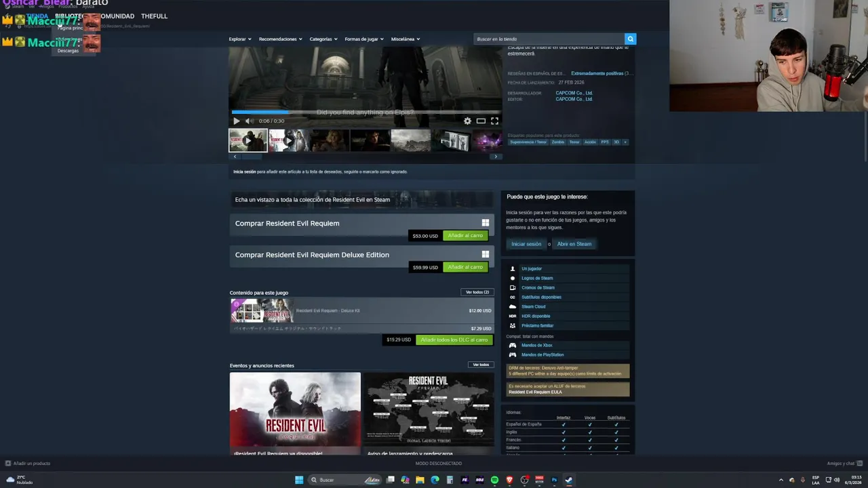The image size is (868, 488).
Task: Open Resident Evil Requiem EULA link
Action: point(535,392)
